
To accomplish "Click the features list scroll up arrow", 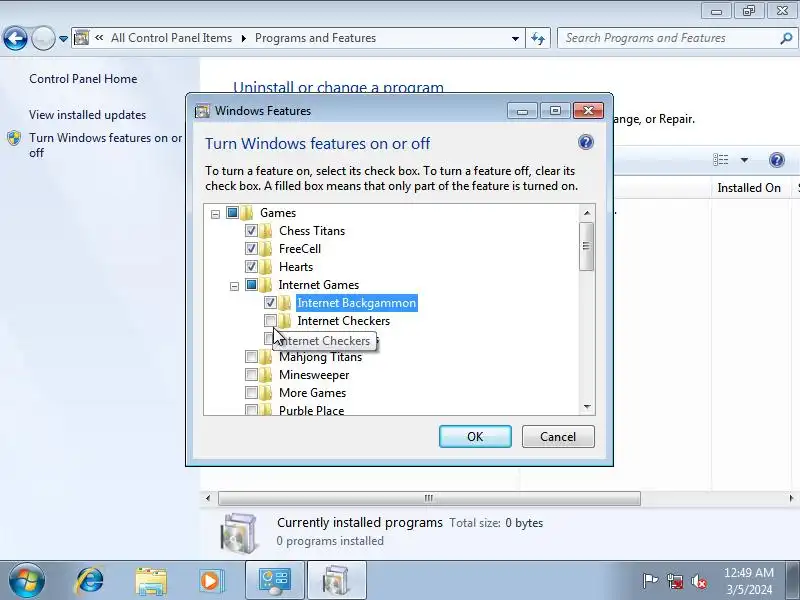I will tap(587, 212).
